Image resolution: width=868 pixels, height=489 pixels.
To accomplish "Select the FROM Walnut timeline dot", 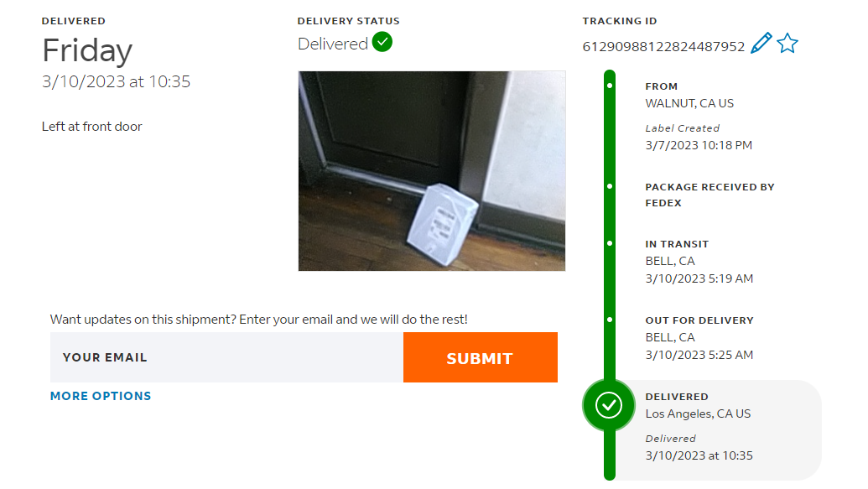I will (610, 86).
